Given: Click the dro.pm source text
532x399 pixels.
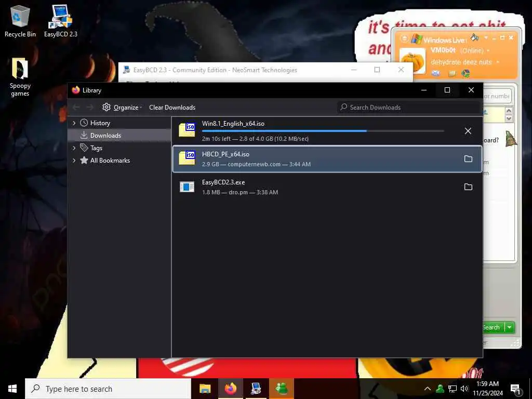Looking at the screenshot, I should [238, 192].
